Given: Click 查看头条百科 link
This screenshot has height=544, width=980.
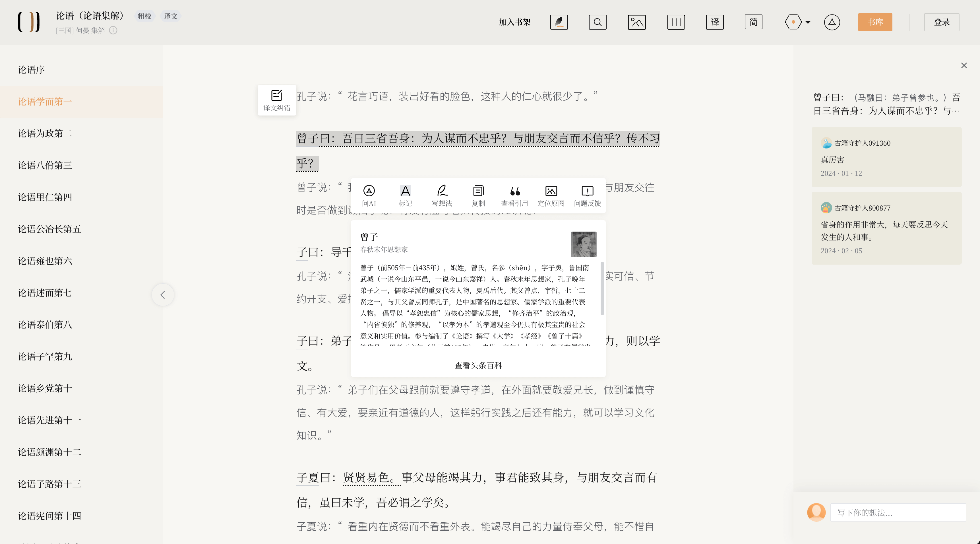Looking at the screenshot, I should (478, 365).
